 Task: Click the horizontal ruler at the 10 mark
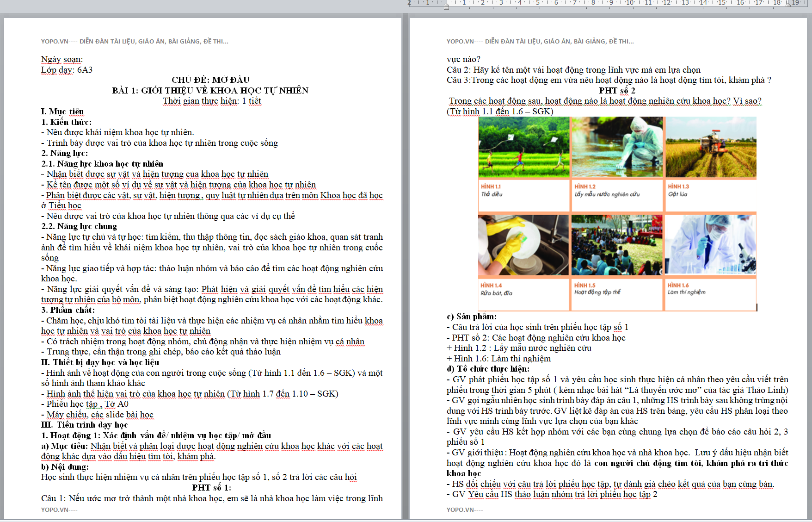pos(630,3)
